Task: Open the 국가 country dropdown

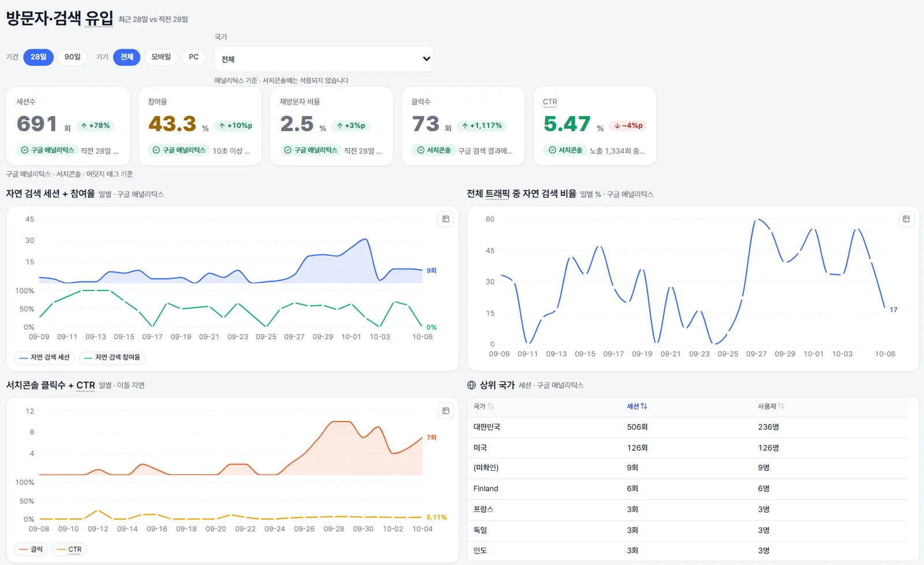Action: (x=324, y=59)
